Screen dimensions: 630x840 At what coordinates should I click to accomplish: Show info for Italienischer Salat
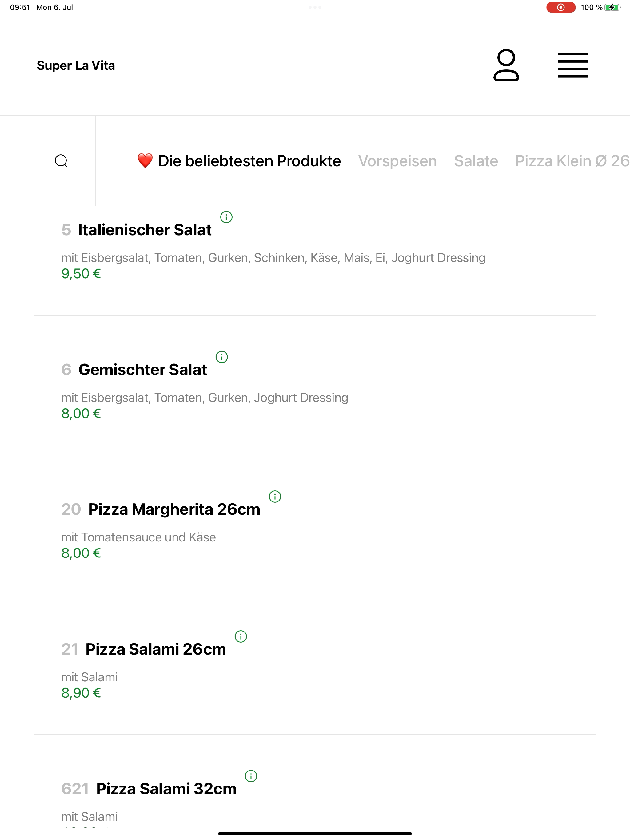coord(226,217)
